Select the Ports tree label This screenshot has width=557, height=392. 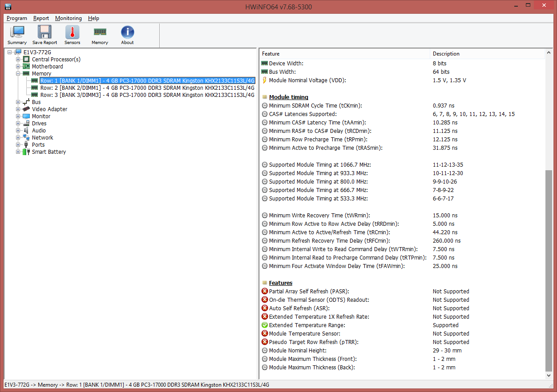coord(38,145)
